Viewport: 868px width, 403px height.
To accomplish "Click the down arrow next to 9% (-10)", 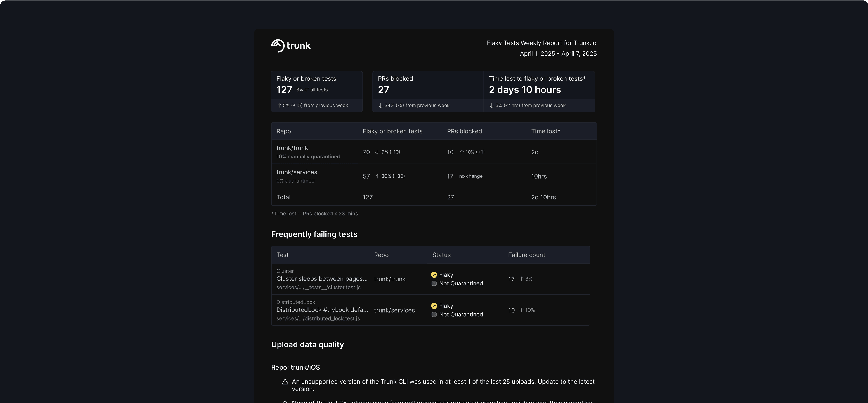I will (x=377, y=152).
